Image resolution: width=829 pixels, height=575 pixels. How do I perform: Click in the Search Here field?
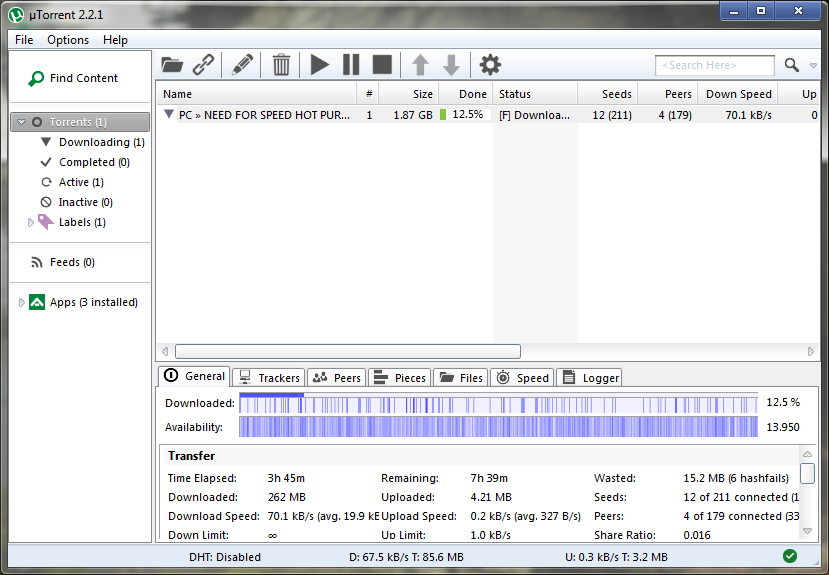pos(715,66)
